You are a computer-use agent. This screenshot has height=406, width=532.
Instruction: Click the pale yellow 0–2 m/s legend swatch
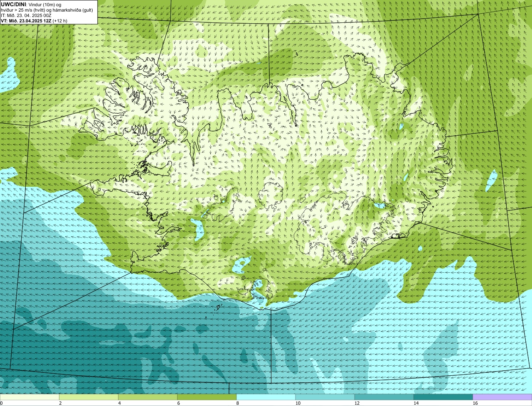(30, 397)
